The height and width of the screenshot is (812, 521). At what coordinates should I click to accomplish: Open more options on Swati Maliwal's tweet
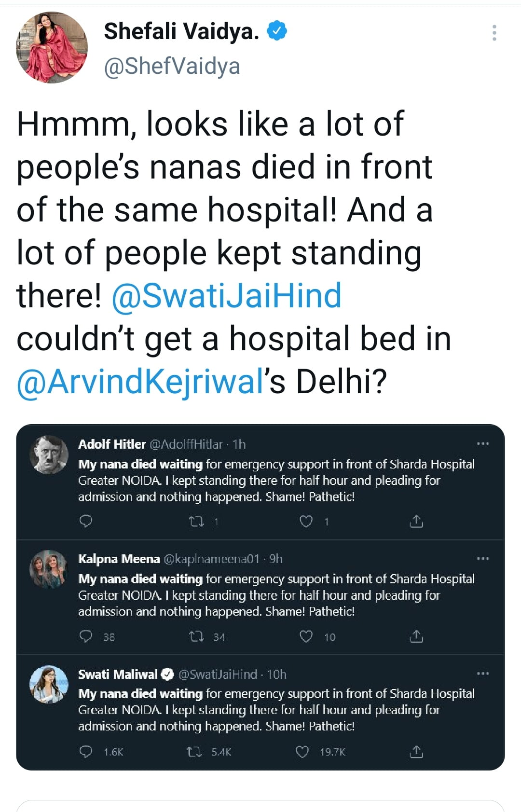click(482, 674)
